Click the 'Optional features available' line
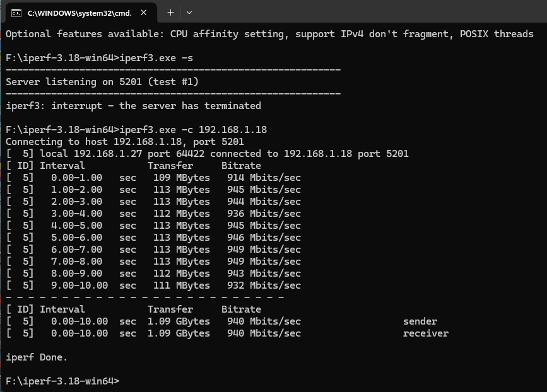The image size is (547, 392). click(x=269, y=34)
